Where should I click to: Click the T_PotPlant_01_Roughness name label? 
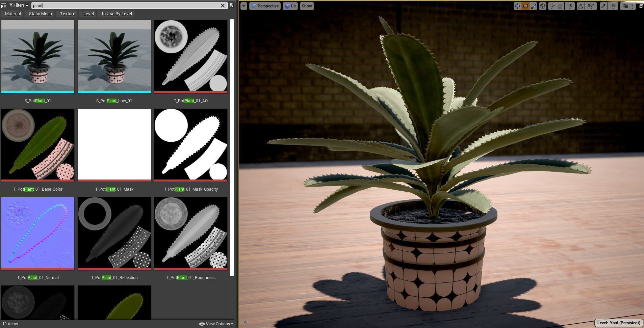coord(191,278)
